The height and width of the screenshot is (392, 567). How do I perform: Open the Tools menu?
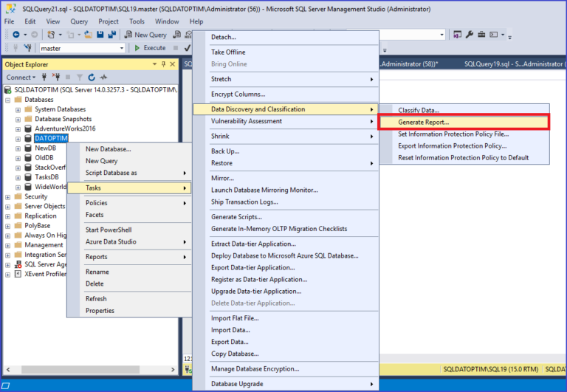(137, 21)
